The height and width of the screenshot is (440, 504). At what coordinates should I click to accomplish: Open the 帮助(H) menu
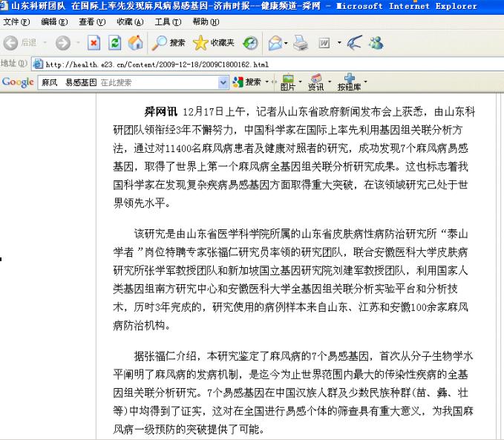206,22
